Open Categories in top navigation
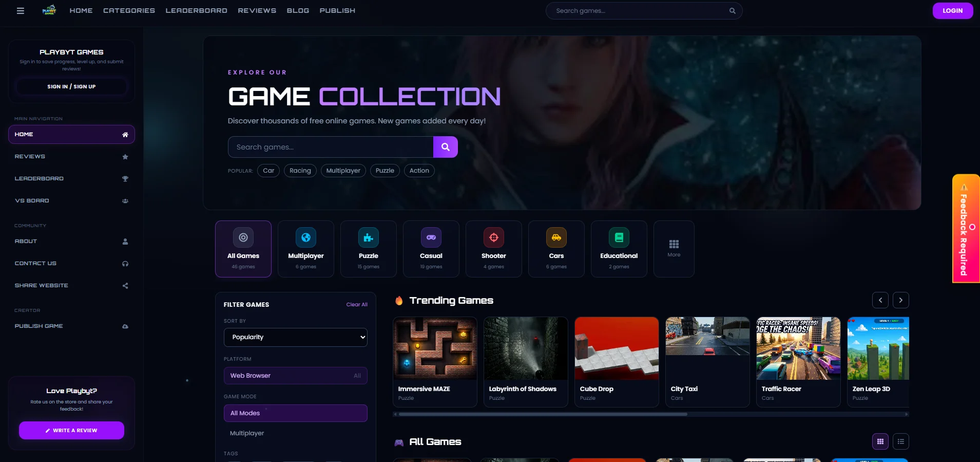980x462 pixels. (x=129, y=11)
